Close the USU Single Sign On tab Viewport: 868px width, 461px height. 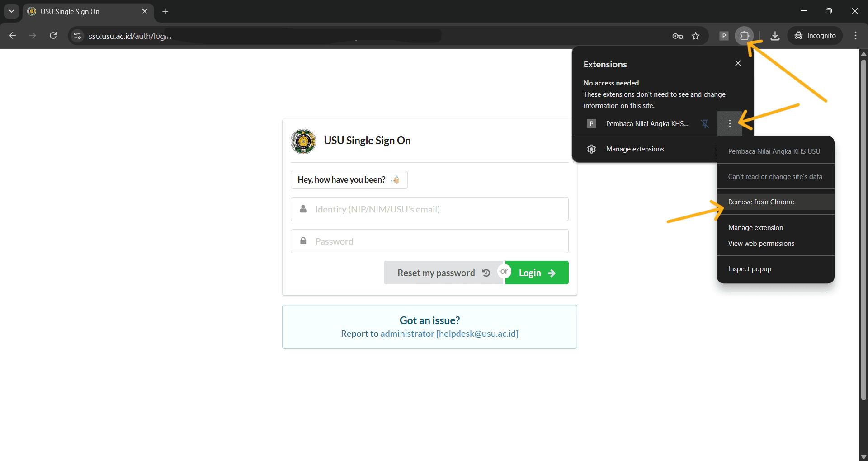pos(145,11)
